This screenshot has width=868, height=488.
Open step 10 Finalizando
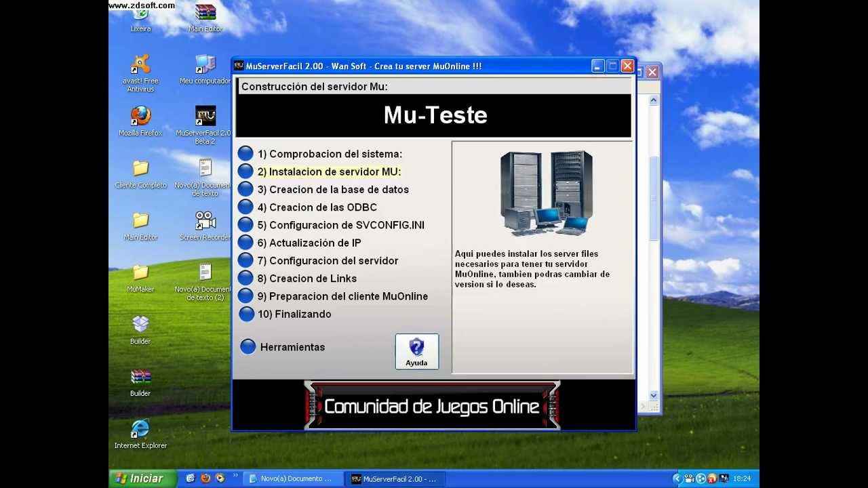(294, 314)
